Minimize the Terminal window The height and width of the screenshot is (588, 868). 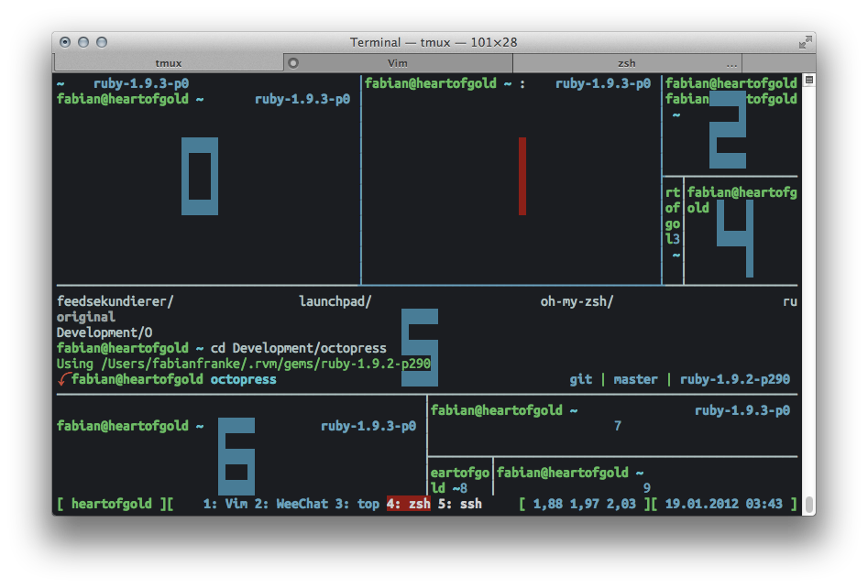(x=83, y=42)
